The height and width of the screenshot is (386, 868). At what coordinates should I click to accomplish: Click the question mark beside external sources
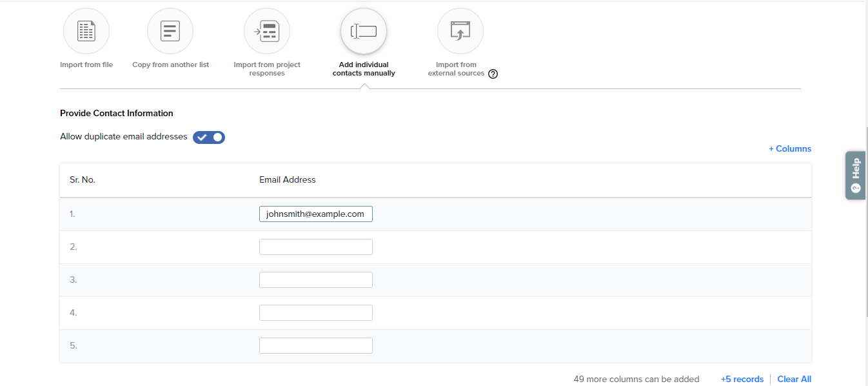tap(493, 74)
